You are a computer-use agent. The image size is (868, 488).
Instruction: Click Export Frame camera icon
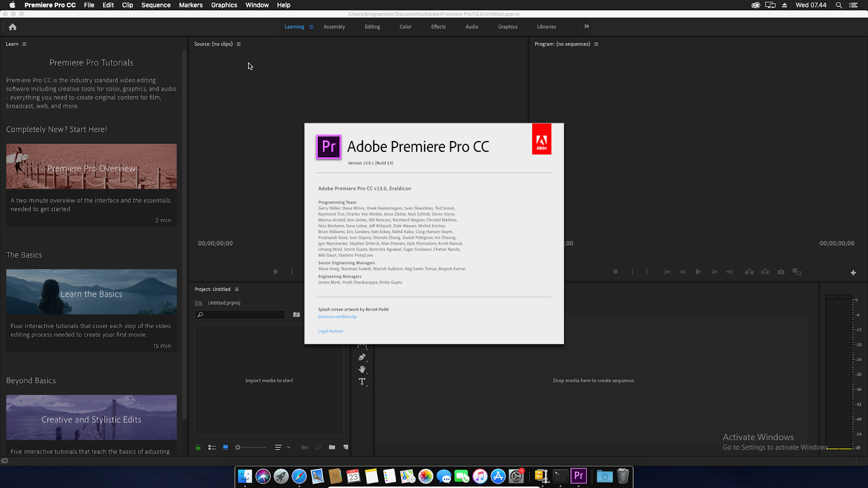tap(781, 272)
